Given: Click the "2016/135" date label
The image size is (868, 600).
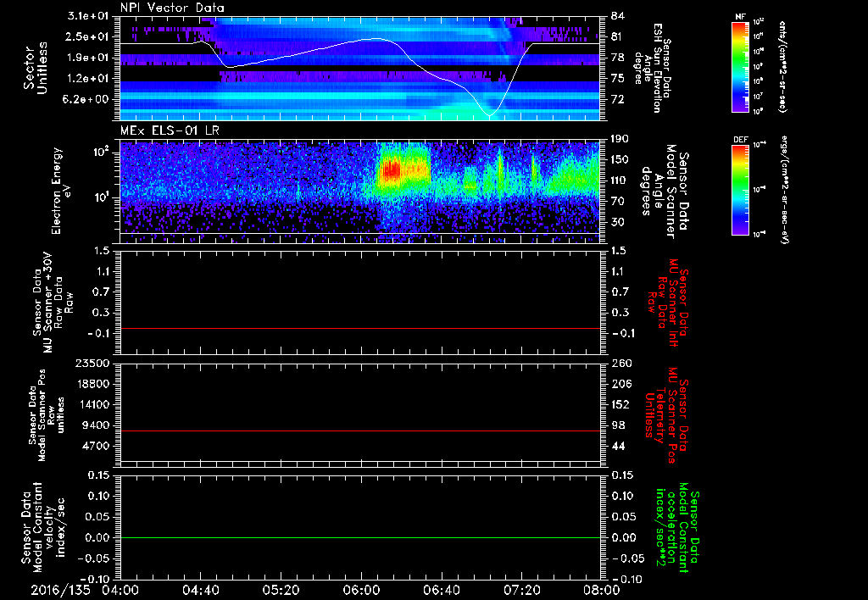Looking at the screenshot, I should pyautogui.click(x=60, y=590).
